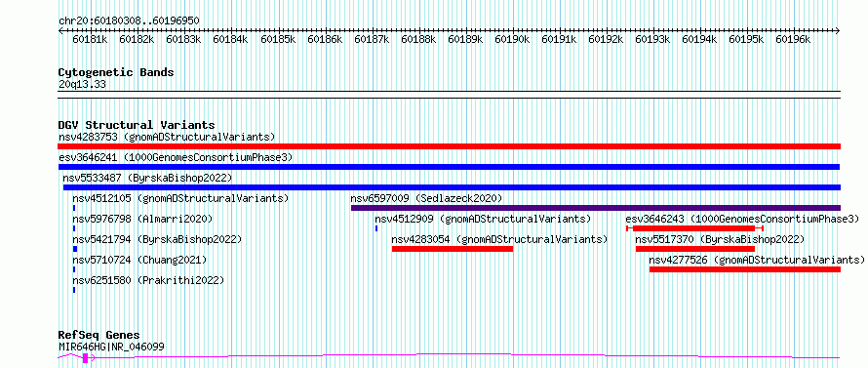Select the purple nsv6597009 Sedlazeck2020 bar
Screen dimensions: 868x368
coord(596,208)
